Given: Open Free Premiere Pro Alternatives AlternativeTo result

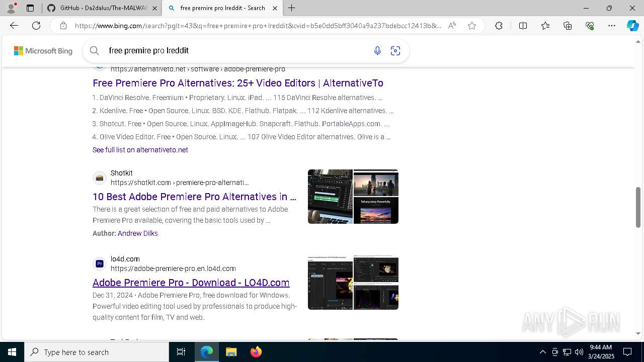Looking at the screenshot, I should pos(238,83).
